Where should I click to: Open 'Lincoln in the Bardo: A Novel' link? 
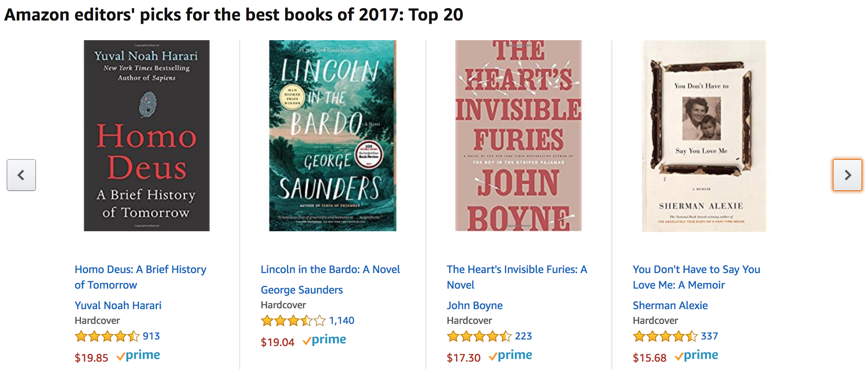coord(330,269)
